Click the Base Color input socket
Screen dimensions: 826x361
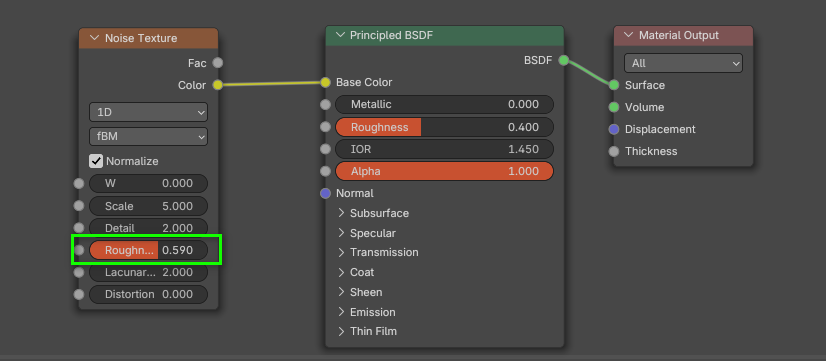326,82
